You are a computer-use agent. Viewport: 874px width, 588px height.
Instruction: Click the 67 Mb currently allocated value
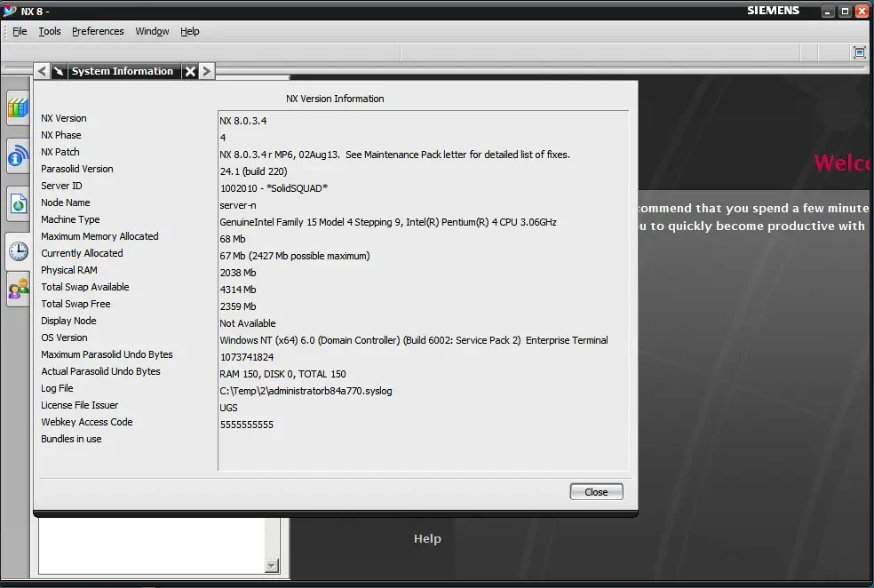tap(295, 256)
